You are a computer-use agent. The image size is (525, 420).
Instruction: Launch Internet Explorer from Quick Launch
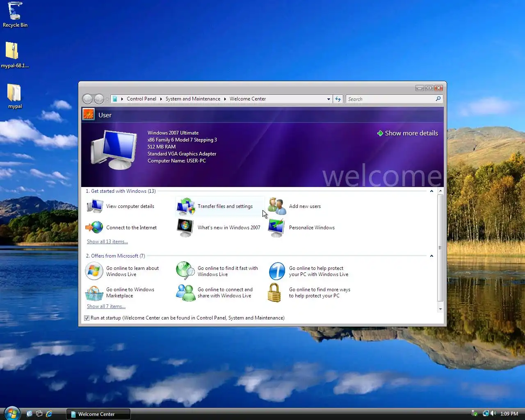point(49,414)
